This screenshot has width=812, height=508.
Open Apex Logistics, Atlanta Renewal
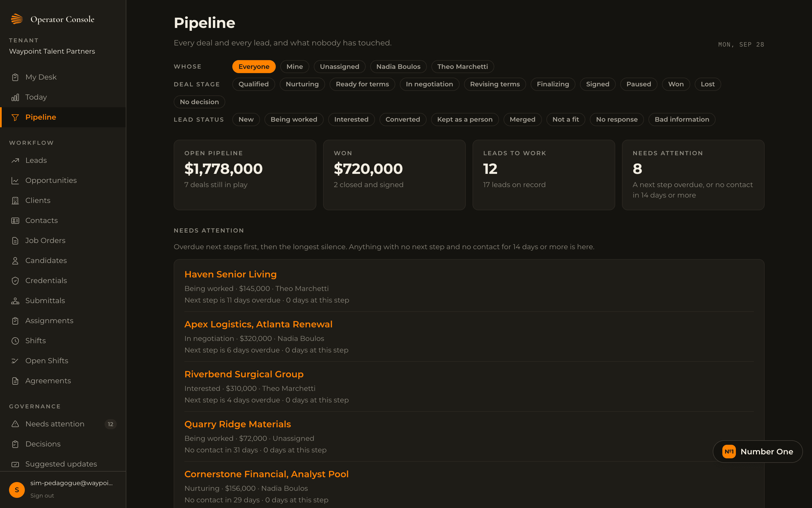(258, 324)
